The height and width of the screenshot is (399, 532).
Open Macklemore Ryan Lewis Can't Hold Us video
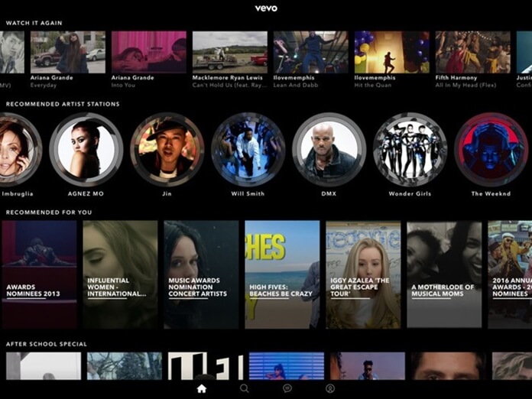(230, 52)
